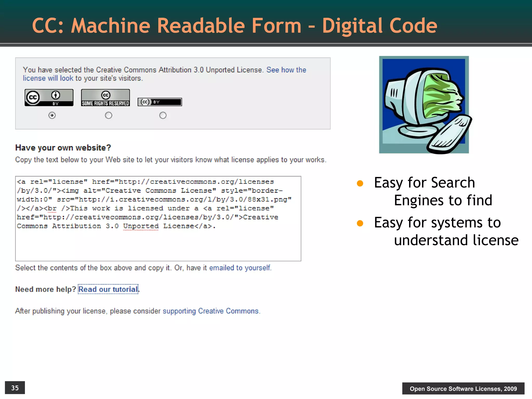The image size is (532, 399).
Task: Select radio button under small BY badge
Action: pyautogui.click(x=163, y=115)
